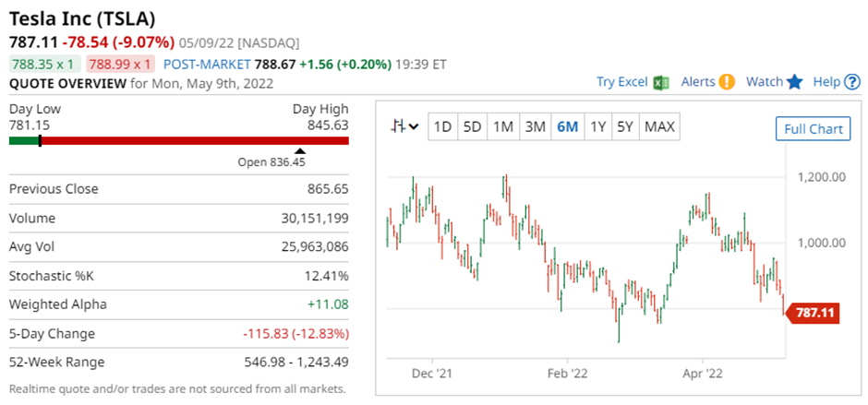This screenshot has width=868, height=405.
Task: Click the Weighted Alpha label
Action: click(x=58, y=304)
